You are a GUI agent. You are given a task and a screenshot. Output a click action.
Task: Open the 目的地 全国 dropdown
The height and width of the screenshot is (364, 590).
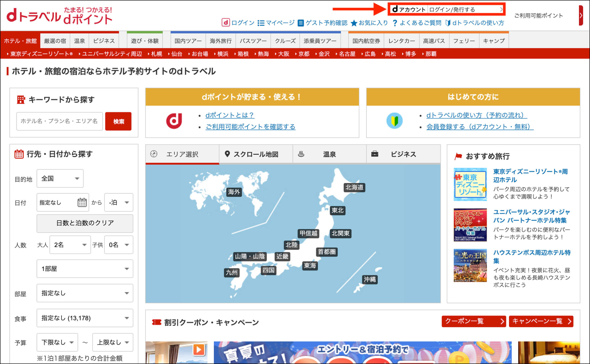[60, 178]
